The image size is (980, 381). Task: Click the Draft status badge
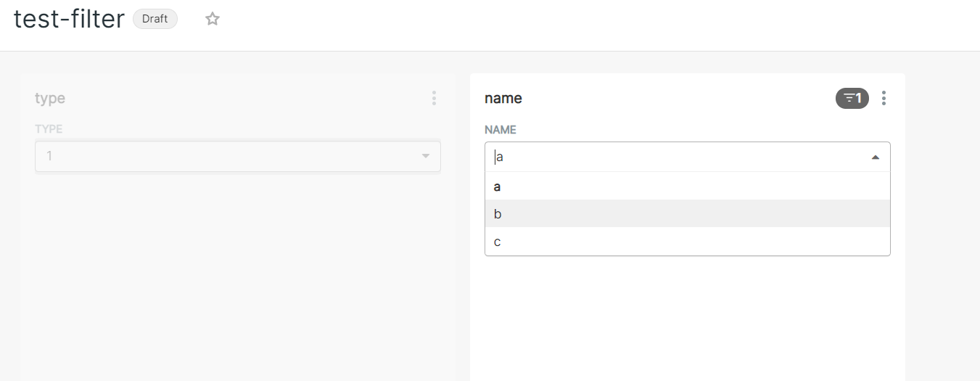click(x=155, y=19)
